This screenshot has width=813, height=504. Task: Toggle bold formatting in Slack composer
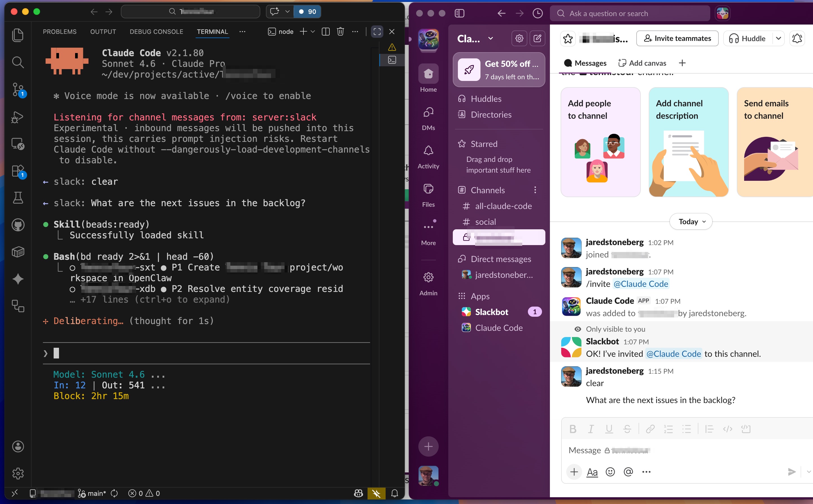(573, 429)
